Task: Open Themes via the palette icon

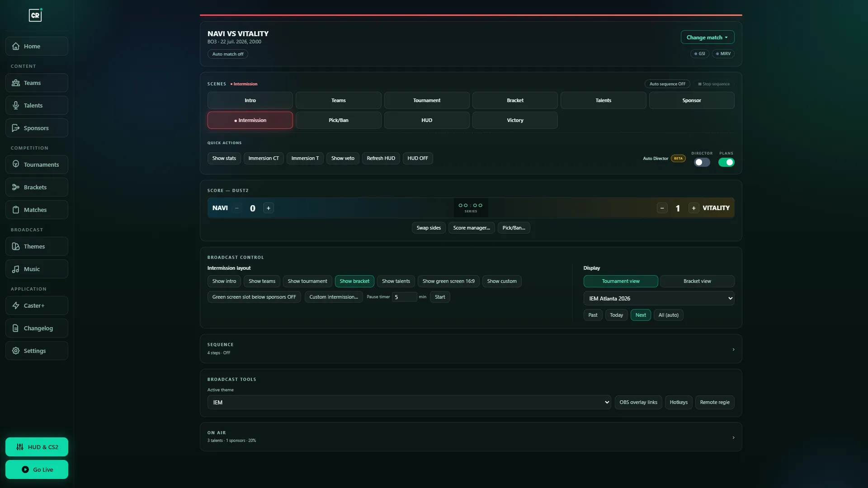Action: pyautogui.click(x=16, y=246)
